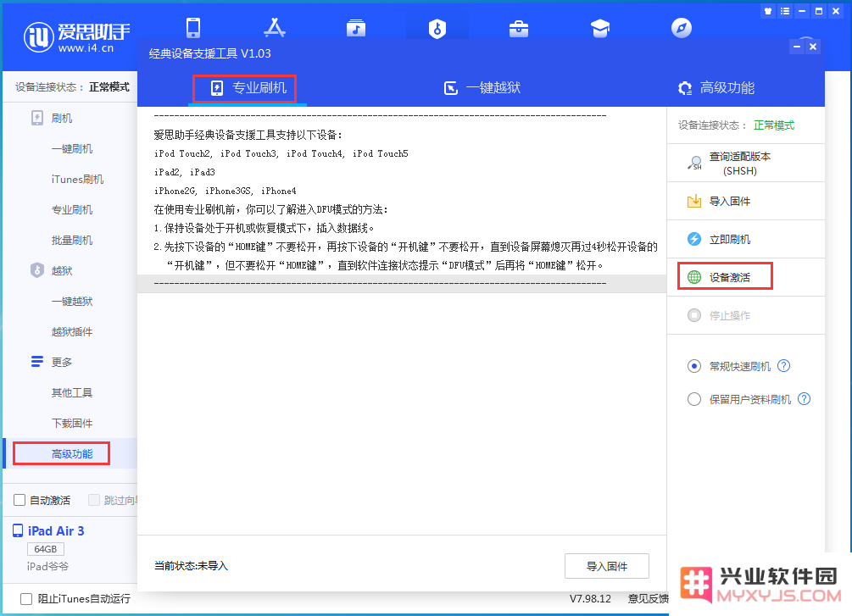Open 越狱插件 in sidebar

point(72,331)
